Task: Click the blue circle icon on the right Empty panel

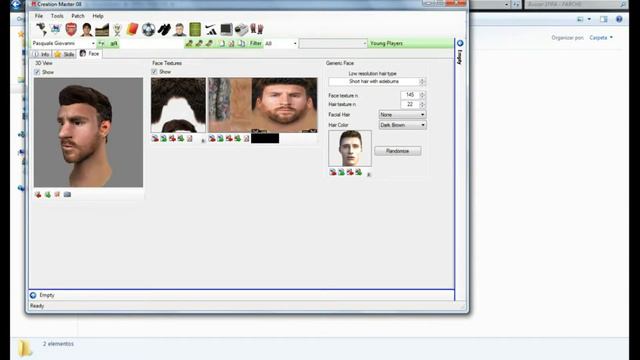Action: point(460,43)
